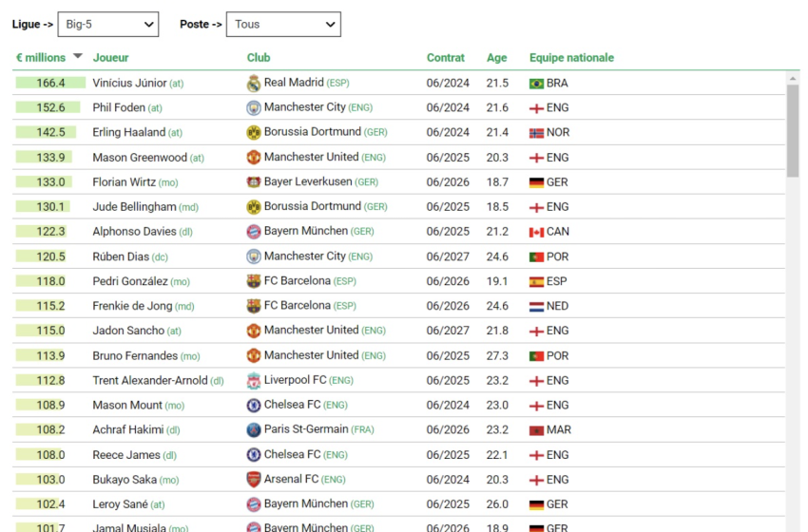Image resolution: width=808 pixels, height=532 pixels.
Task: Open the Ligue dropdown showing Big-5
Action: 108,24
